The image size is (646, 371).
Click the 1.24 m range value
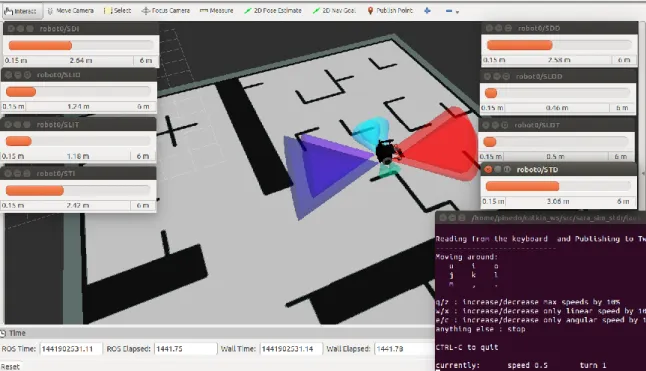pos(78,107)
